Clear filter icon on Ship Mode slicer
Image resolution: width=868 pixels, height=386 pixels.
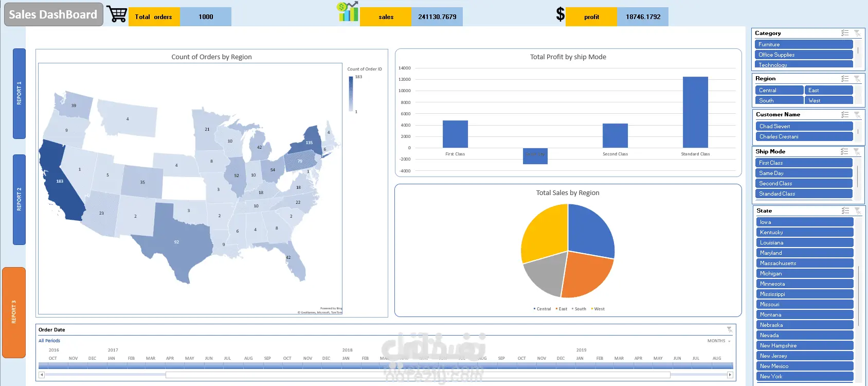[x=857, y=151]
